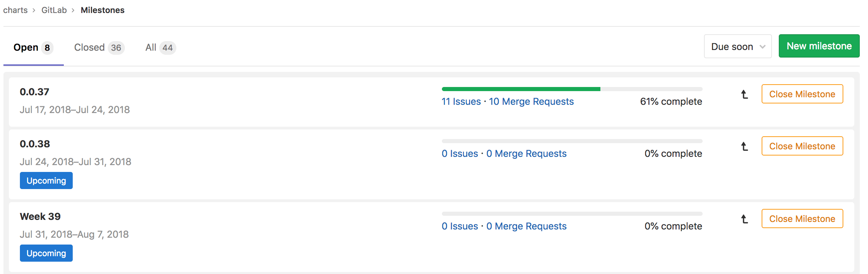This screenshot has height=274, width=868.
Task: Open the Week 39 milestone title
Action: pyautogui.click(x=40, y=216)
